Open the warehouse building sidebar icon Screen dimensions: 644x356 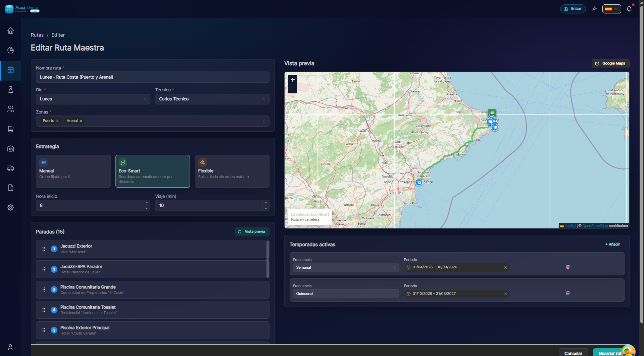(10, 148)
